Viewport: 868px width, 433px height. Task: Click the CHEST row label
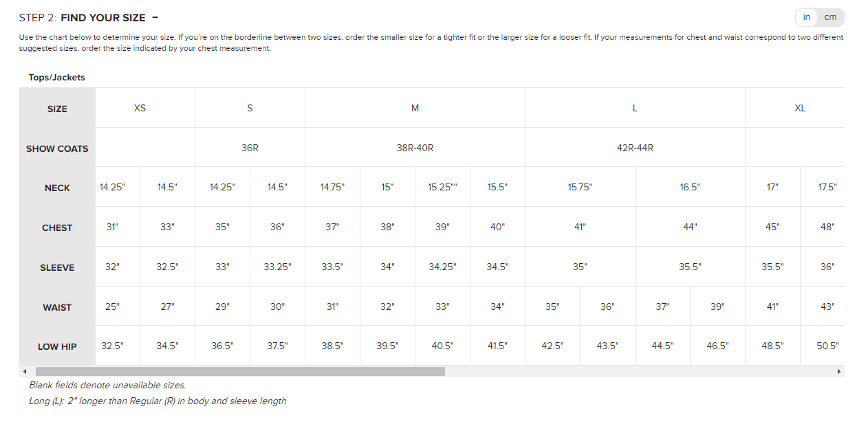coord(57,227)
